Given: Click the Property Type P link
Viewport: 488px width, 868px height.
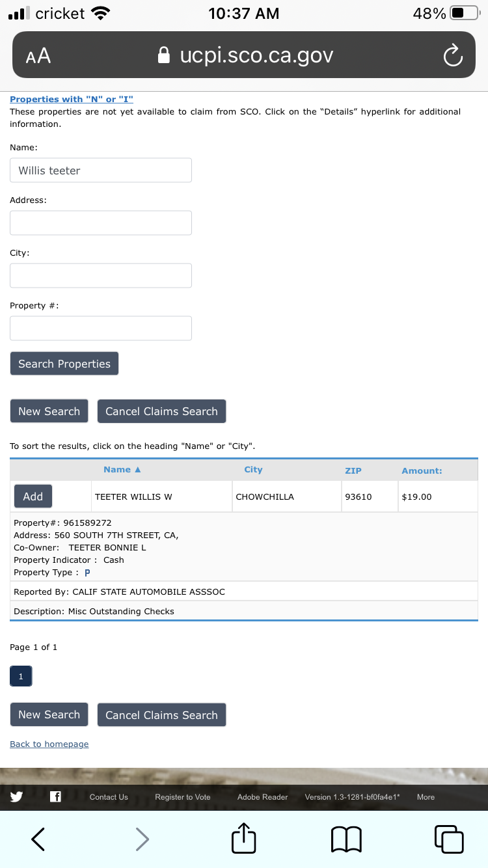Looking at the screenshot, I should 87,573.
